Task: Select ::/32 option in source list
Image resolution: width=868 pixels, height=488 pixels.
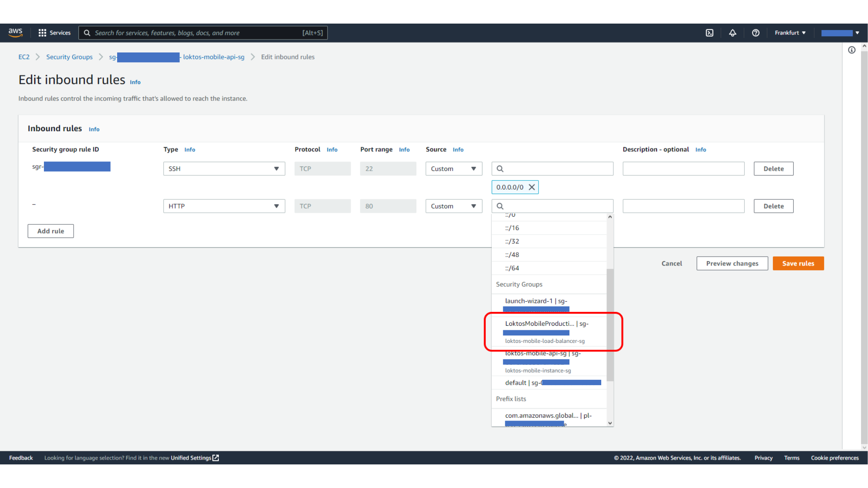Action: point(549,241)
